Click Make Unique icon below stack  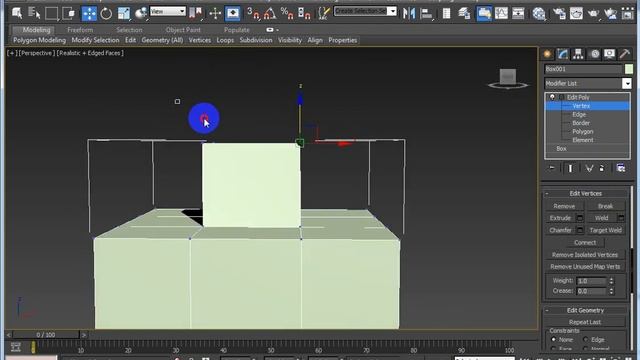coord(589,168)
